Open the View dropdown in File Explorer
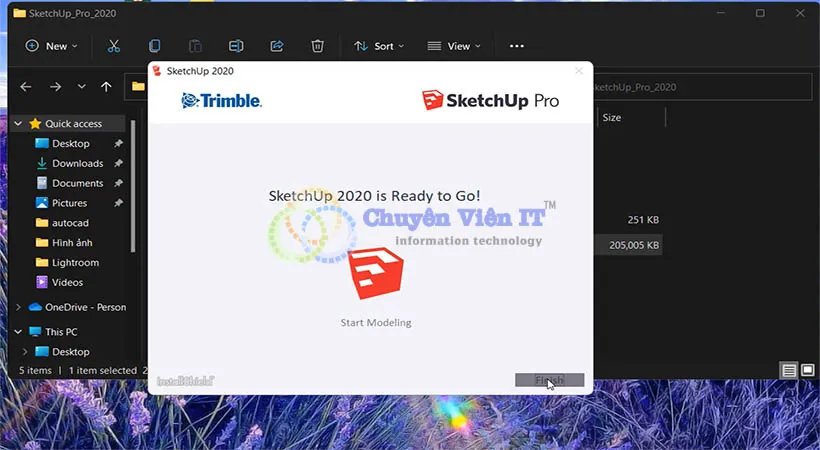The image size is (820, 450). tap(453, 46)
